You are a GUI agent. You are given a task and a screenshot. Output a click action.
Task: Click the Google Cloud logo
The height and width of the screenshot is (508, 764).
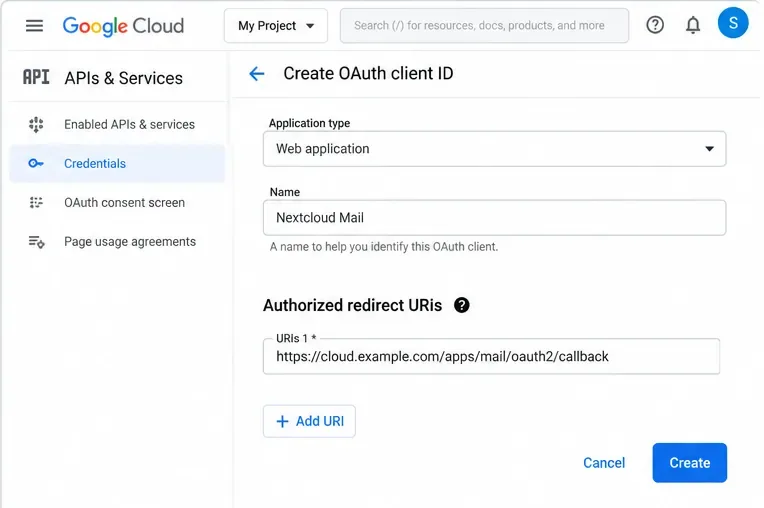pos(123,26)
